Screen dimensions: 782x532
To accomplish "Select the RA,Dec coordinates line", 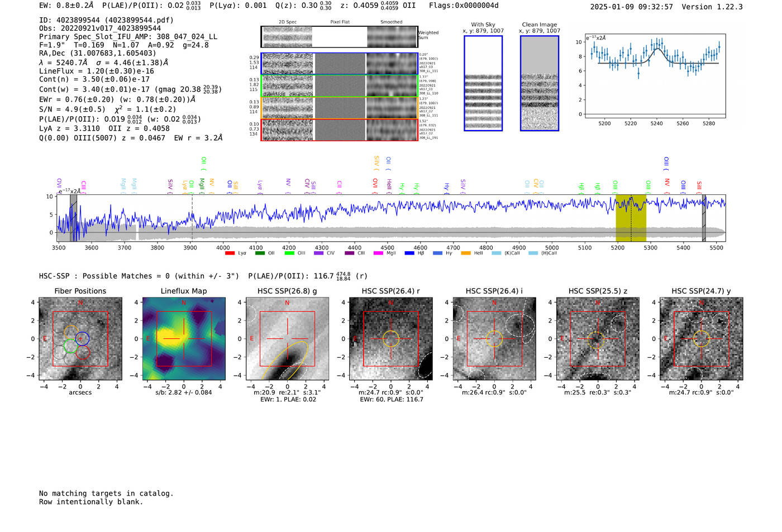I will [98, 54].
